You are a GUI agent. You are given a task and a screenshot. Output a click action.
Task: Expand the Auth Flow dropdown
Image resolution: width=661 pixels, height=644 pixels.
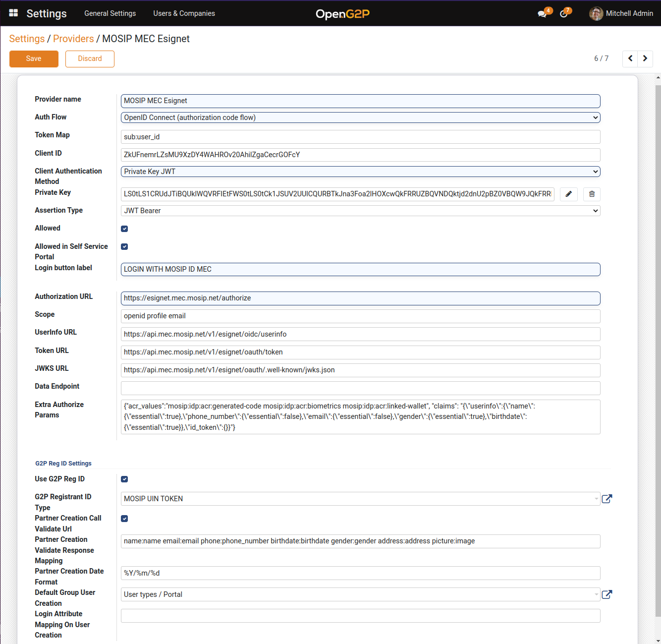360,117
